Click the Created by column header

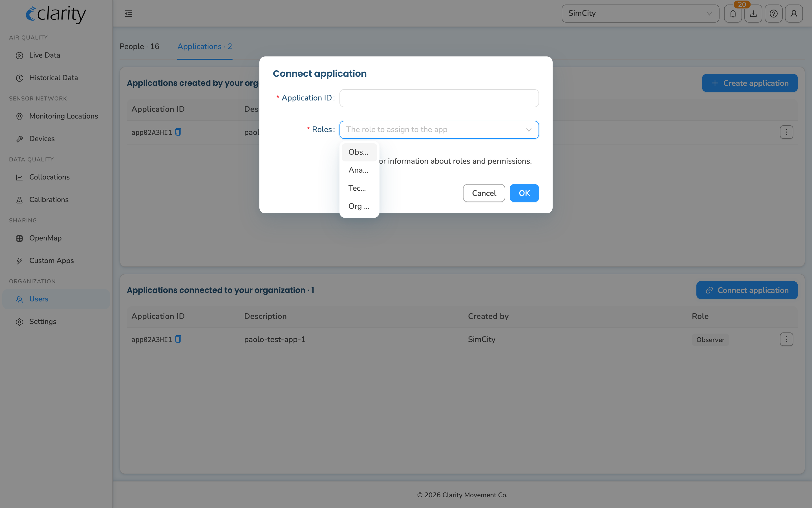[x=488, y=316]
